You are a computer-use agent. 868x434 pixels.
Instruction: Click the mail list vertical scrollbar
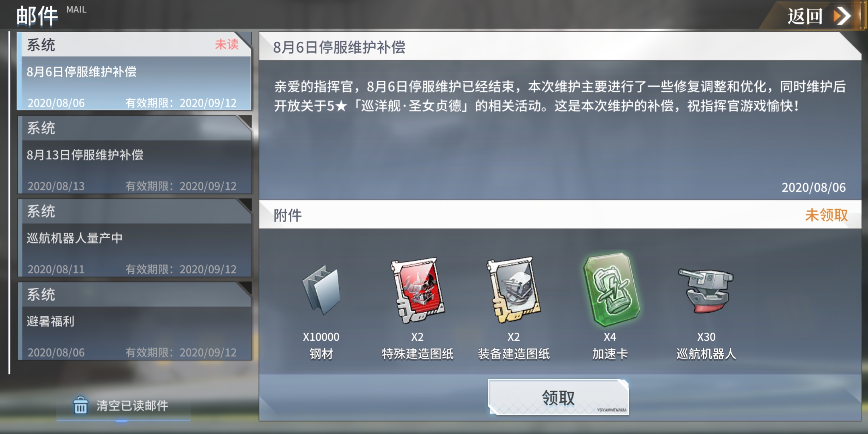tap(9, 203)
